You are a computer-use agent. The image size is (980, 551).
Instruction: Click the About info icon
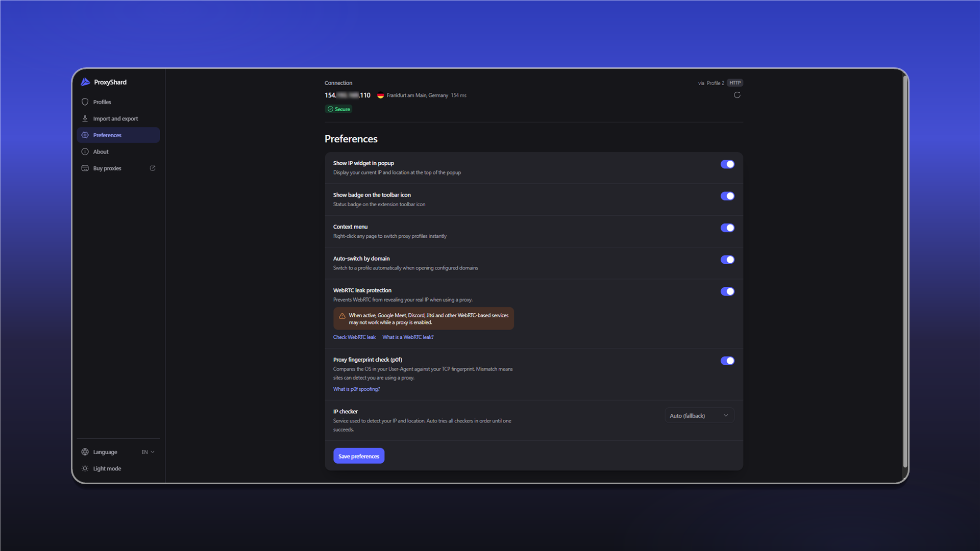click(85, 152)
